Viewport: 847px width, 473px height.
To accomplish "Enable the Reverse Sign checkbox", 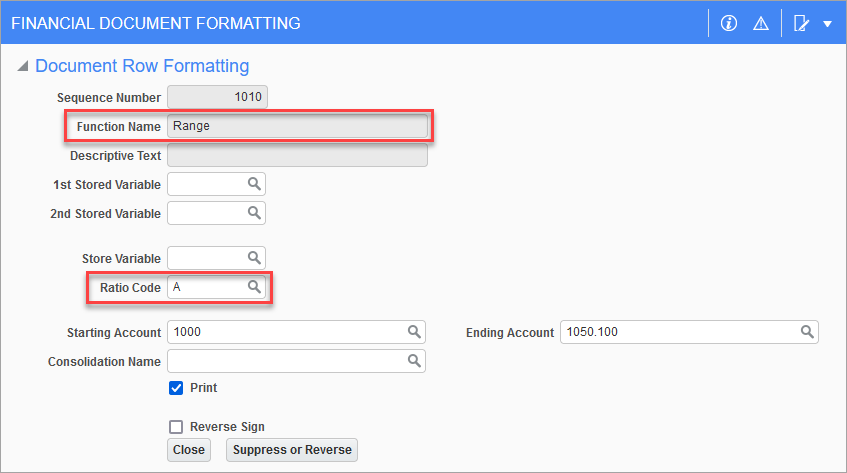I will tap(176, 427).
